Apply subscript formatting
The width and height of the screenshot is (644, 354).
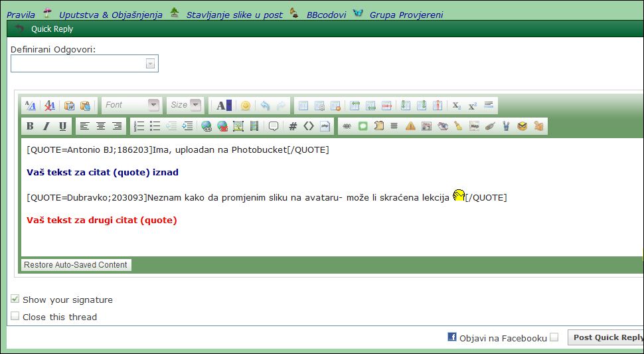(457, 106)
